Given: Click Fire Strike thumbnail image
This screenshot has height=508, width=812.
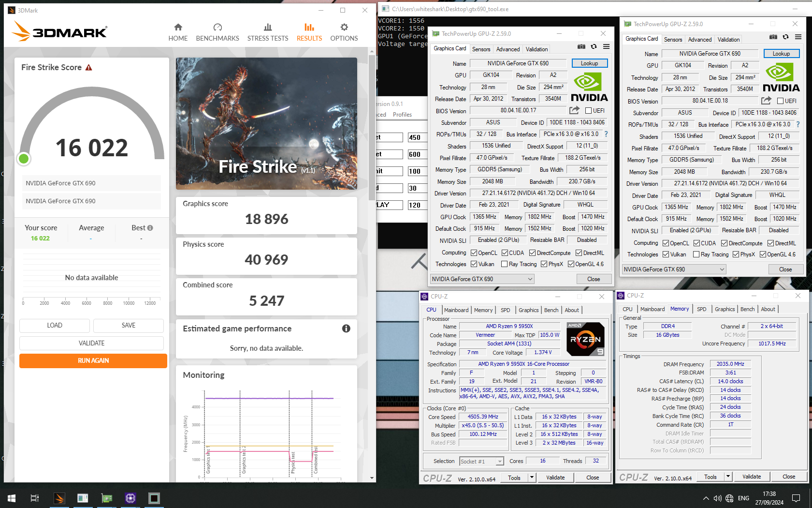Looking at the screenshot, I should (x=266, y=123).
